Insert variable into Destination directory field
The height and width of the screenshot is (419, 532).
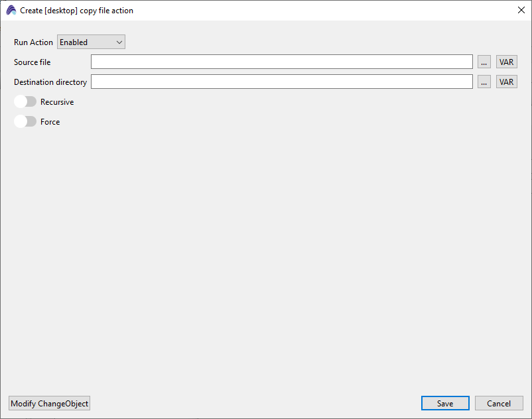coord(506,82)
